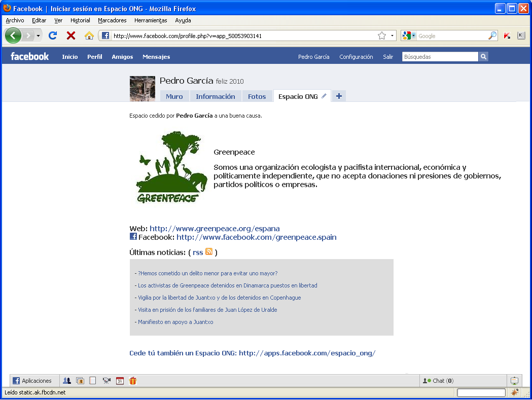Click the photos icon in the applications bar
532x400 pixels.
80,381
